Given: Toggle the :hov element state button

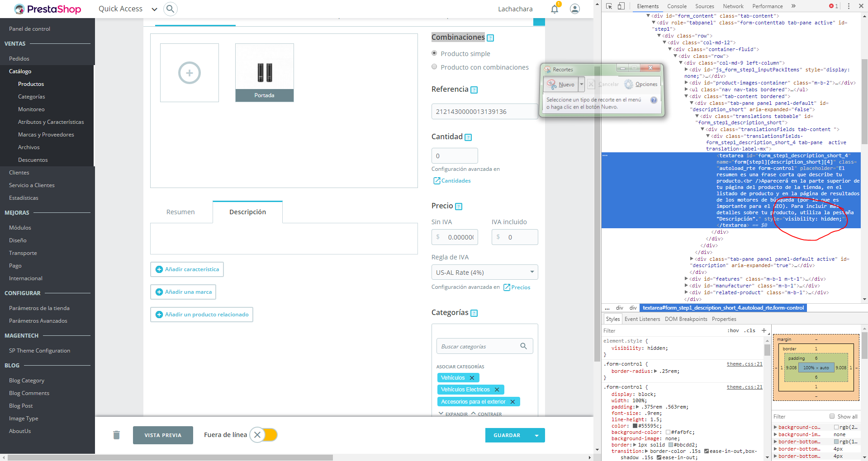Looking at the screenshot, I should 733,330.
